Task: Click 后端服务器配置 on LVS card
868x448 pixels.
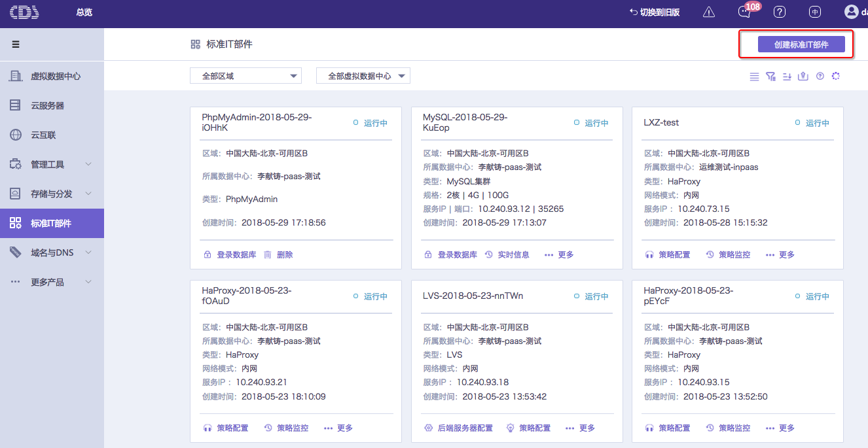Action: (x=458, y=428)
